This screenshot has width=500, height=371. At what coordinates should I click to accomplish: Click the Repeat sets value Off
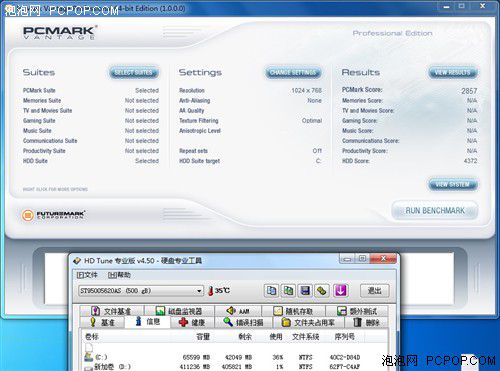(x=317, y=151)
